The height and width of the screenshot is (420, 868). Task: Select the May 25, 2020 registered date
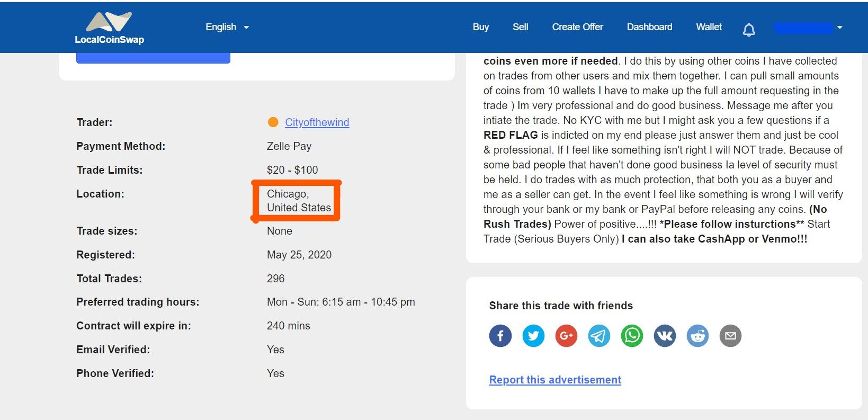click(x=299, y=255)
